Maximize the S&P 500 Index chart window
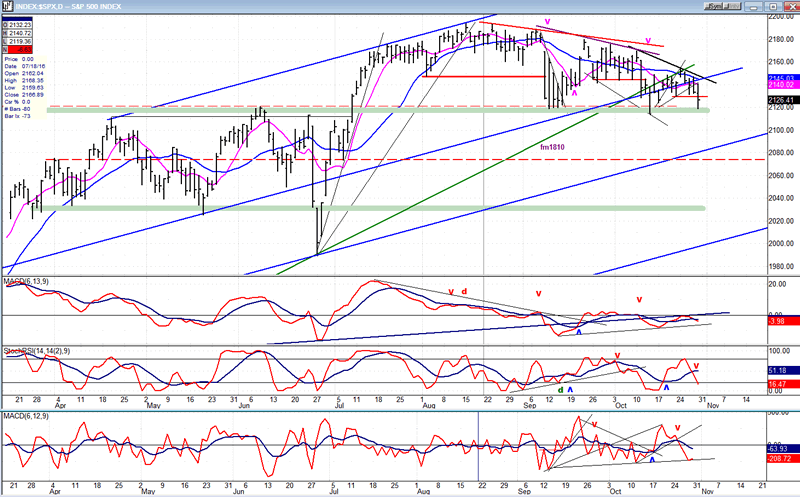 [x=773, y=7]
